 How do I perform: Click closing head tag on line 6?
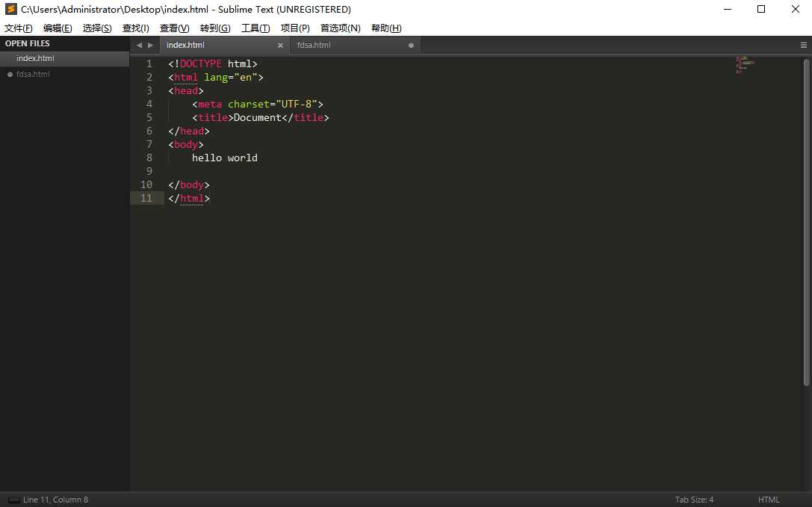coord(189,131)
